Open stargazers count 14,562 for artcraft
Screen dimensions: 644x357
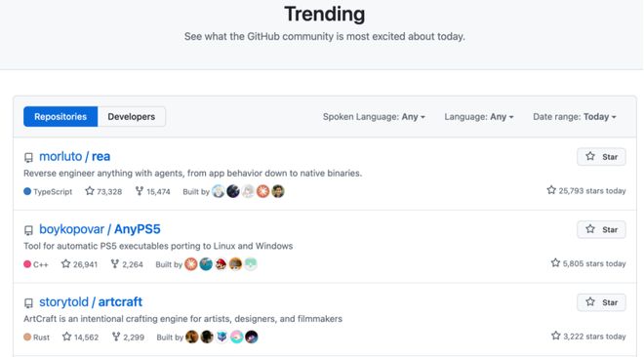80,337
